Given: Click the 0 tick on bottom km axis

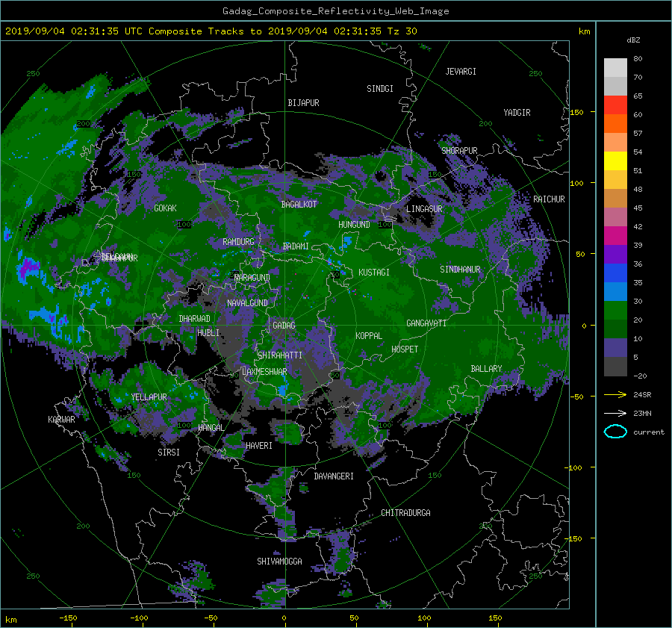Looking at the screenshot, I should [284, 618].
